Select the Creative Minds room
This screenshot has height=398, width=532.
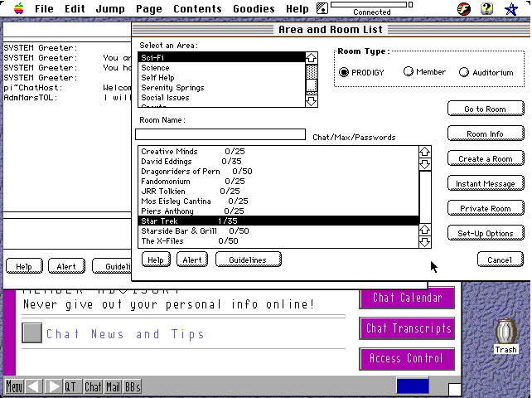tap(278, 152)
